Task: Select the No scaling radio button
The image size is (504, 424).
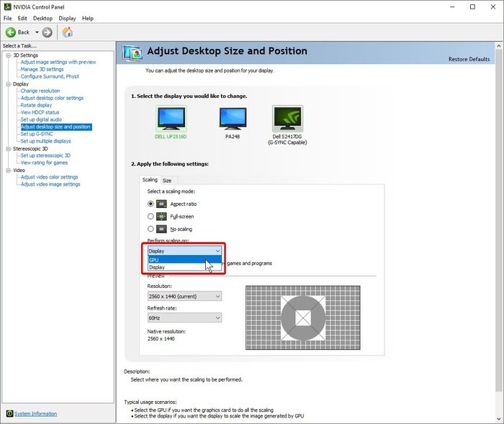Action: tap(150, 229)
